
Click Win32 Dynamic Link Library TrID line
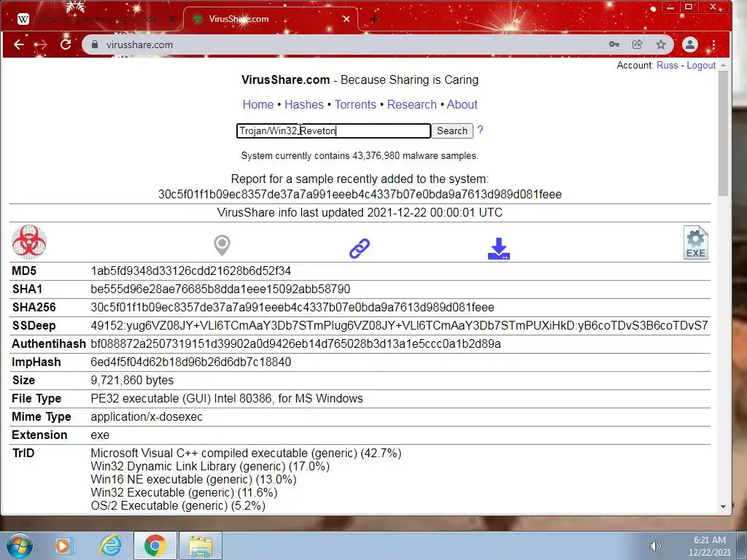click(210, 466)
